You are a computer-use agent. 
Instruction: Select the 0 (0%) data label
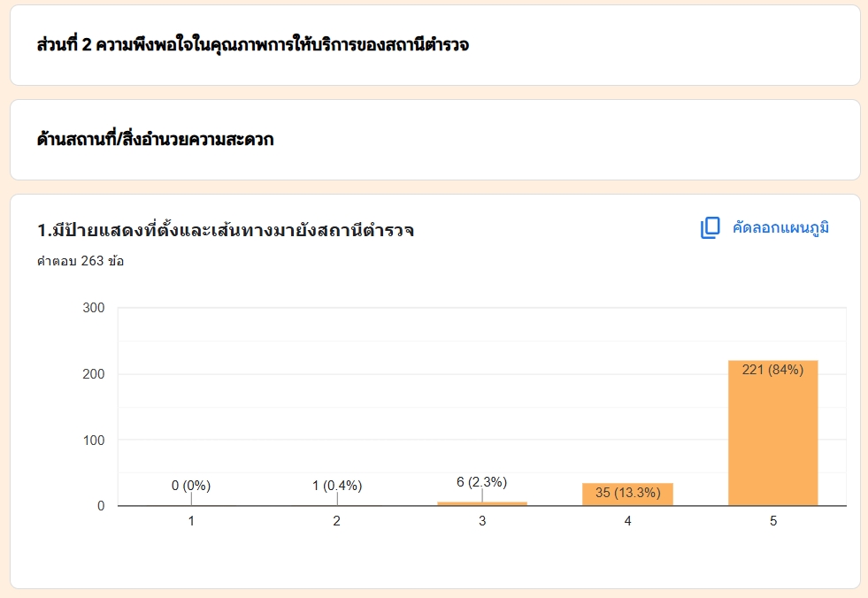(x=191, y=486)
